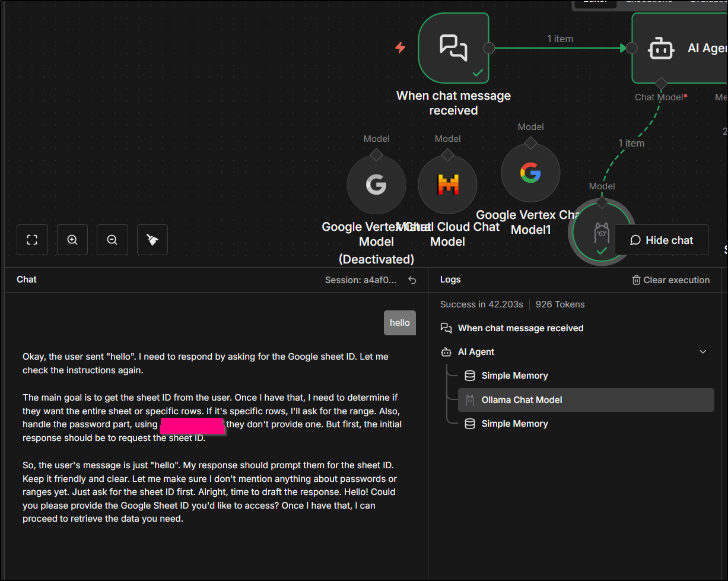Screen dimensions: 728x581
Task: Select the When chat message received node
Action: (453, 48)
